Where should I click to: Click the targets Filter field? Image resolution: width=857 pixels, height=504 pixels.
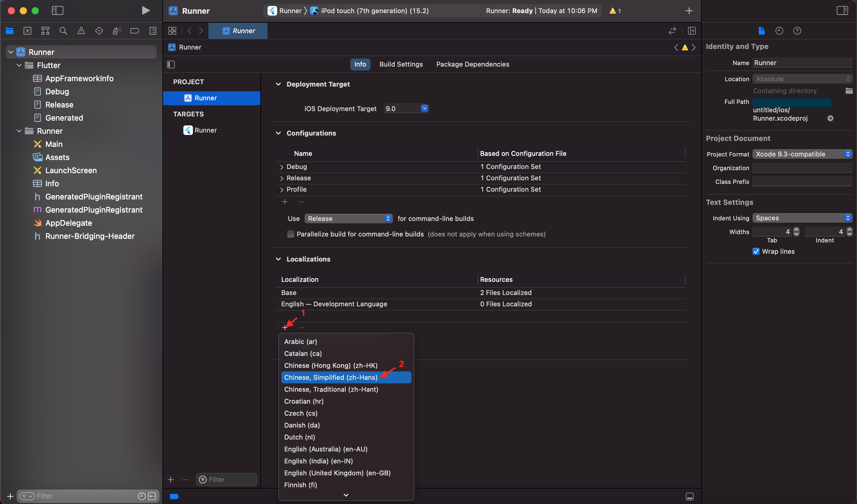226,480
